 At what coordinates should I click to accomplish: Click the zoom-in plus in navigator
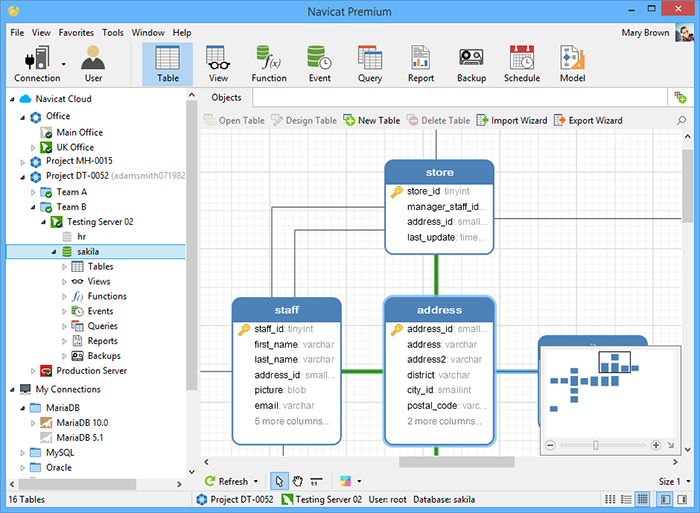pos(655,445)
